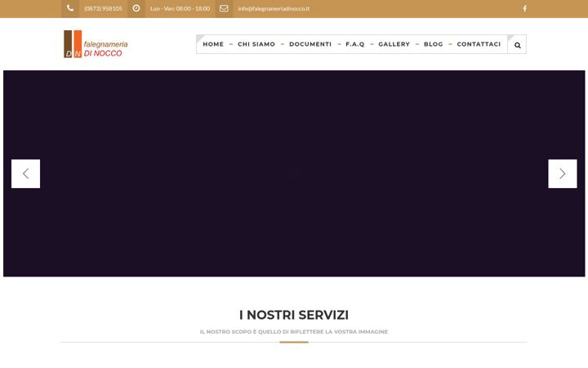The image size is (588, 368).
Task: Open the Facebook page icon
Action: coord(524,9)
